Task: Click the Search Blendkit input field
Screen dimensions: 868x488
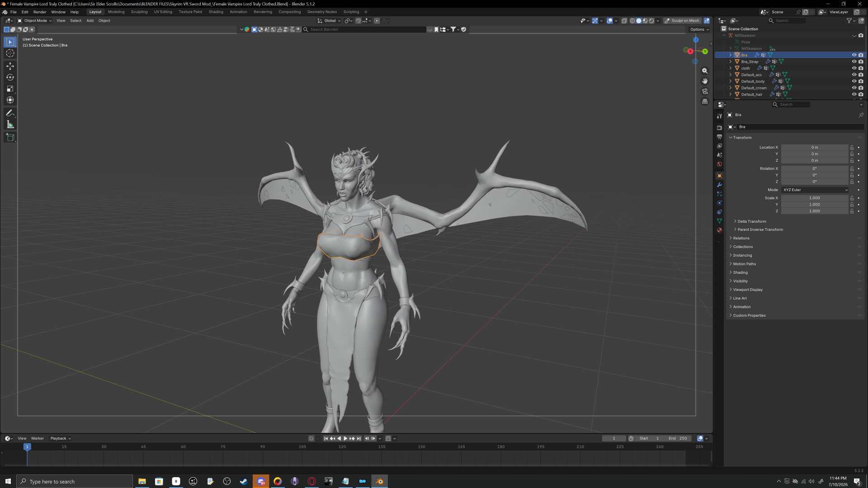Action: [366, 29]
